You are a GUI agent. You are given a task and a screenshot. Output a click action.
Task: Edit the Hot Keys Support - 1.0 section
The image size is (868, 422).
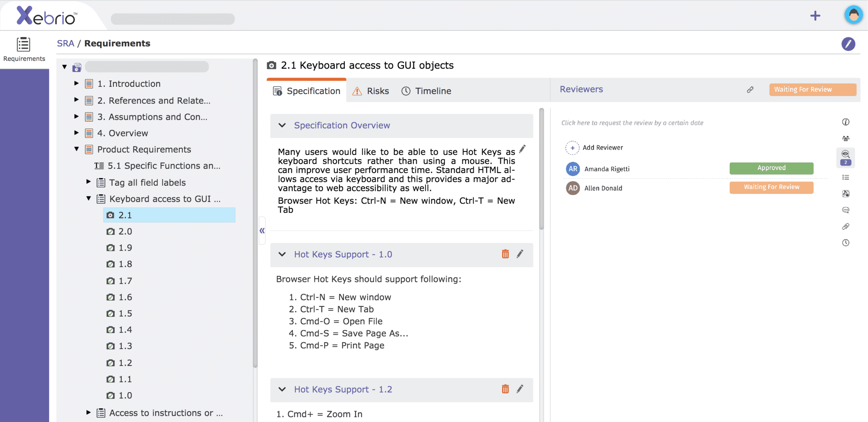(x=520, y=254)
